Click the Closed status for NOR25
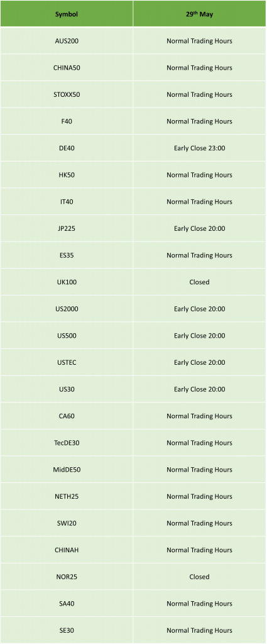The height and width of the screenshot is (644, 267). pyautogui.click(x=199, y=577)
